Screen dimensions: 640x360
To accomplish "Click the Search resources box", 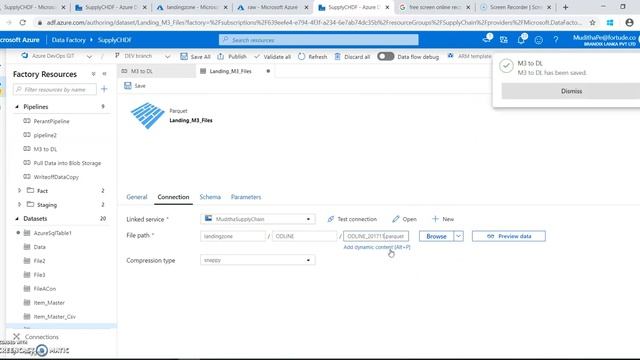I will coord(318,40).
